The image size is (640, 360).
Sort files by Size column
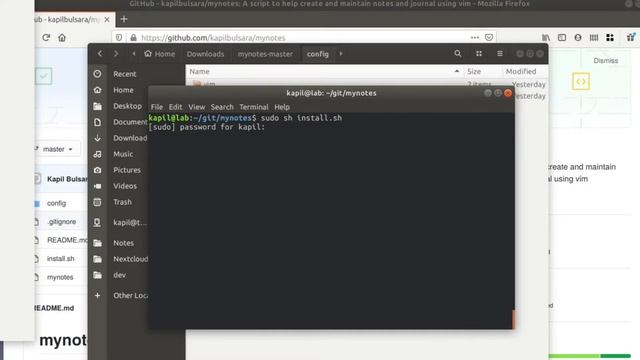click(474, 71)
